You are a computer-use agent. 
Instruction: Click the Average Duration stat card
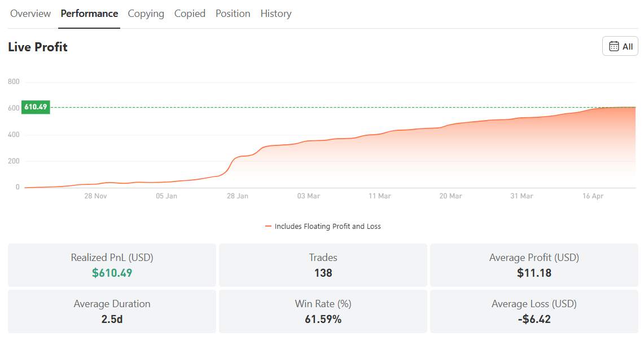point(111,311)
